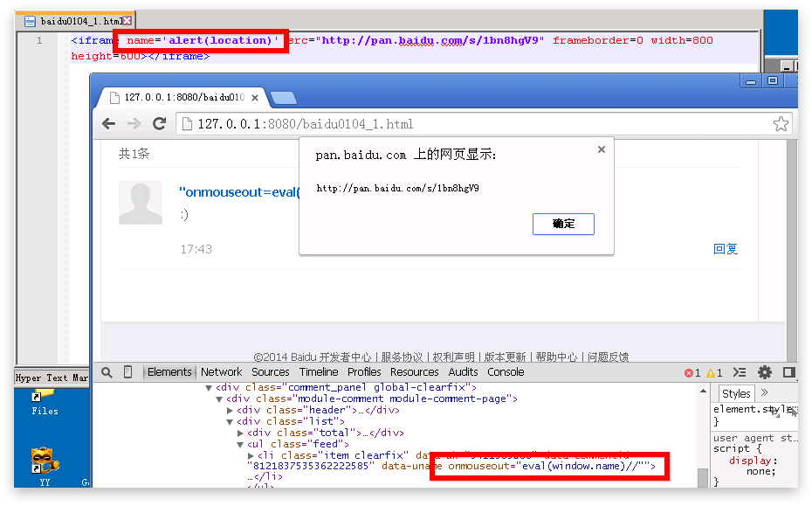The image size is (812, 506).
Task: Click the 版本更新 footer link
Action: pyautogui.click(x=505, y=357)
